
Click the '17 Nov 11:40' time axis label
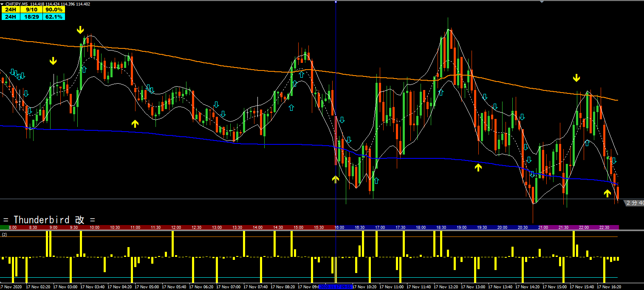pos(420,287)
